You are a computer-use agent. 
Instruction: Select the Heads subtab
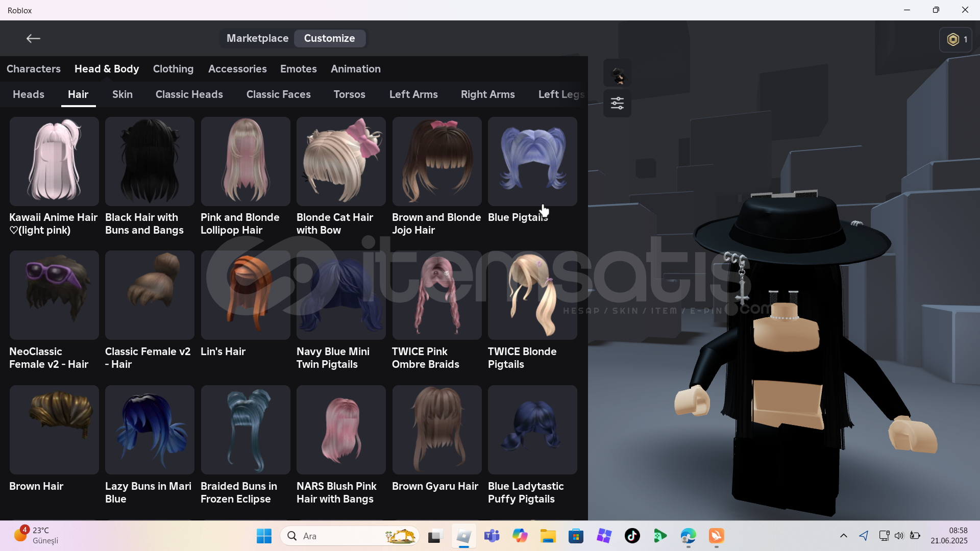click(x=29, y=94)
